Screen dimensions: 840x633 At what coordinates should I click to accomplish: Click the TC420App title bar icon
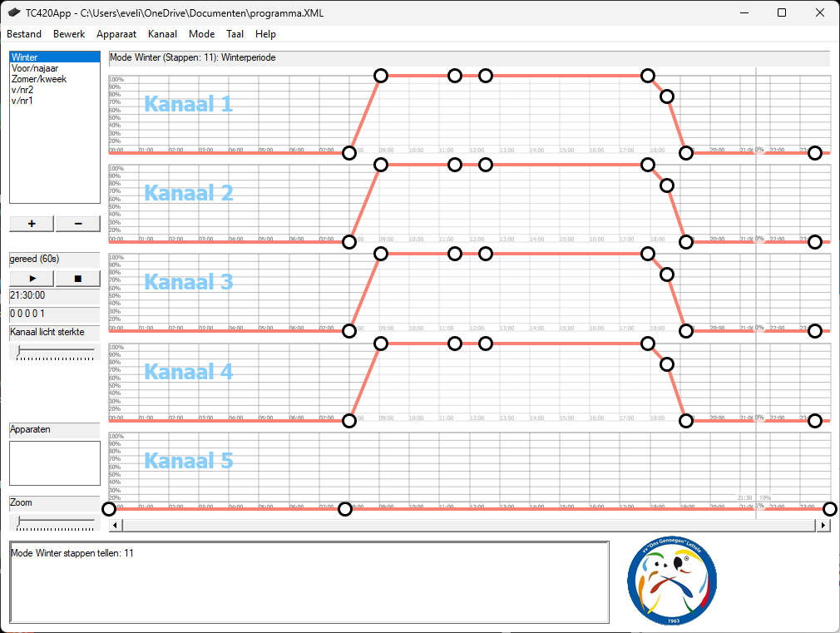coord(14,13)
